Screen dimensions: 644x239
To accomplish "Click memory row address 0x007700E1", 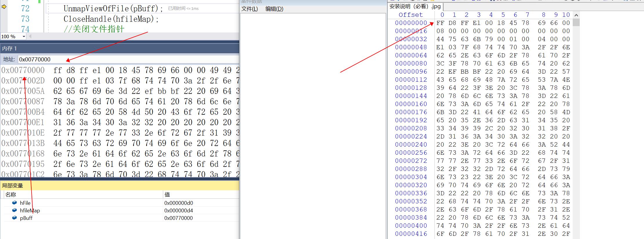I will [23, 122].
